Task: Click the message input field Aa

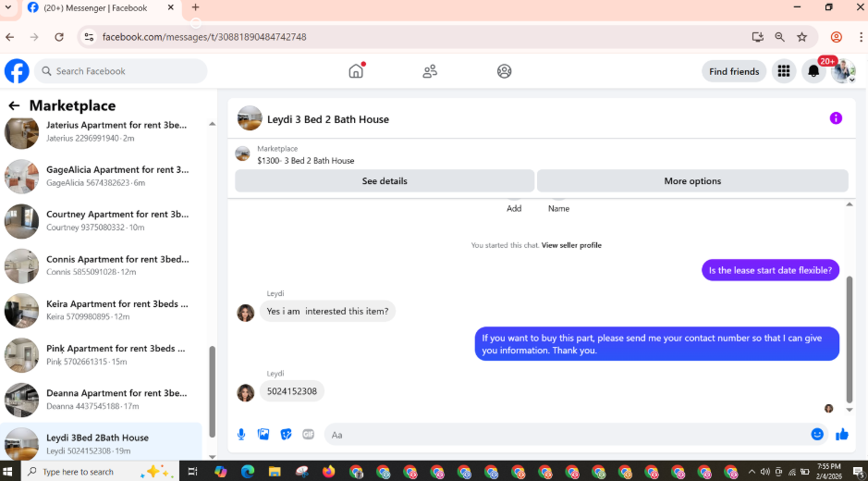Action: [x=568, y=435]
